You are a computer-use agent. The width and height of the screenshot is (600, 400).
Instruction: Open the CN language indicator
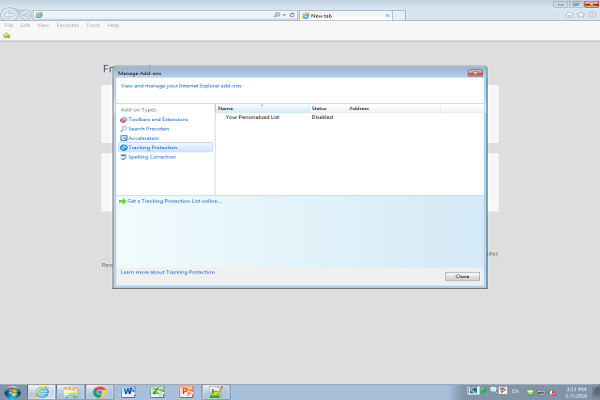pos(515,391)
